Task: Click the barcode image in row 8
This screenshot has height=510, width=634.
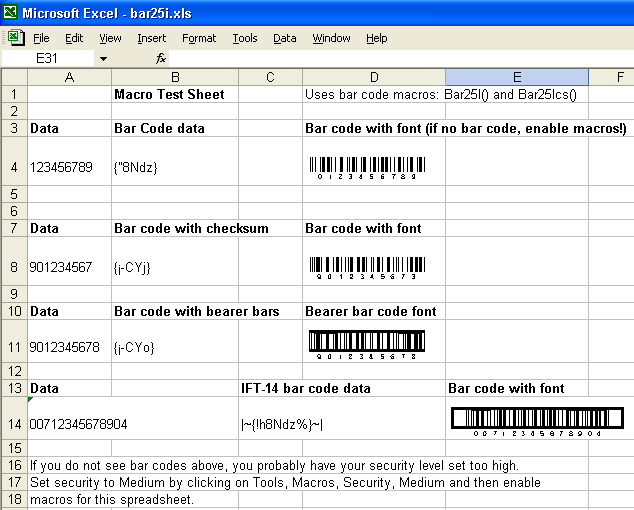Action: pyautogui.click(x=367, y=268)
